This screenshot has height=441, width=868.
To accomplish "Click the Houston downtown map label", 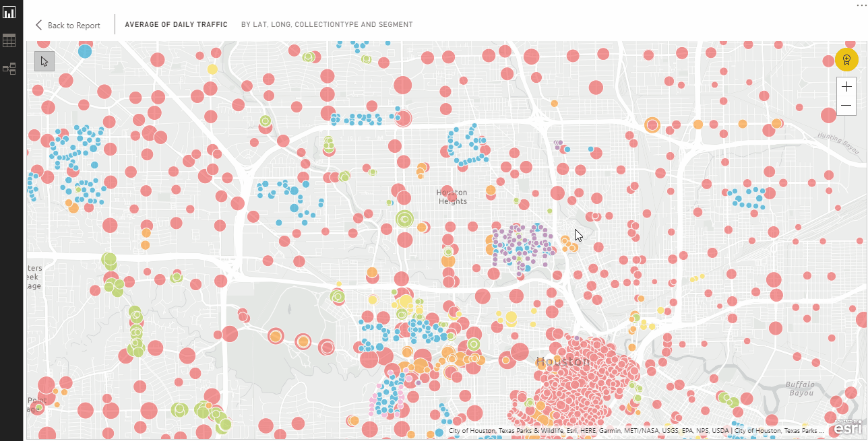I will [x=562, y=362].
